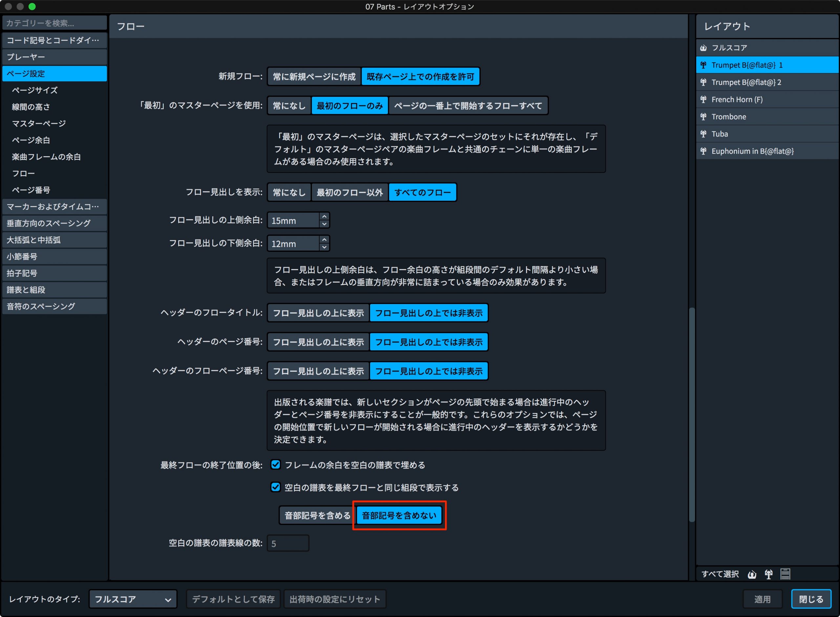Click the 閉じる button

point(811,599)
